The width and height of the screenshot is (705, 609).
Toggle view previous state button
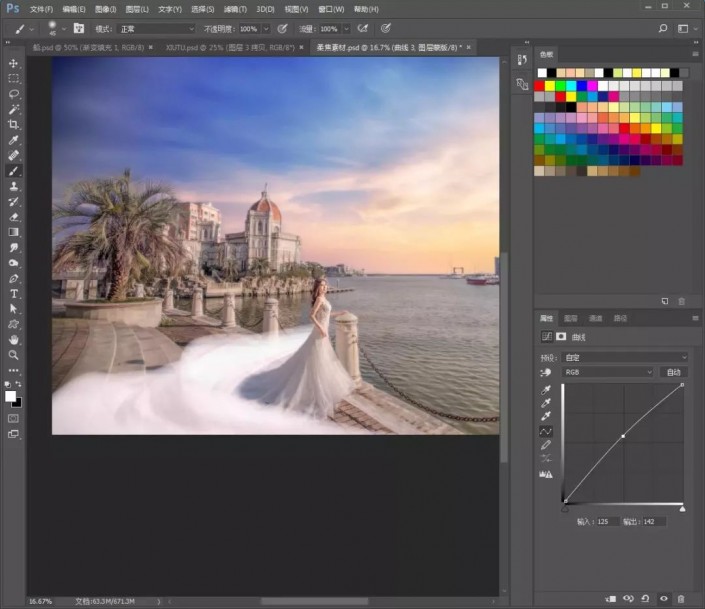(x=628, y=599)
